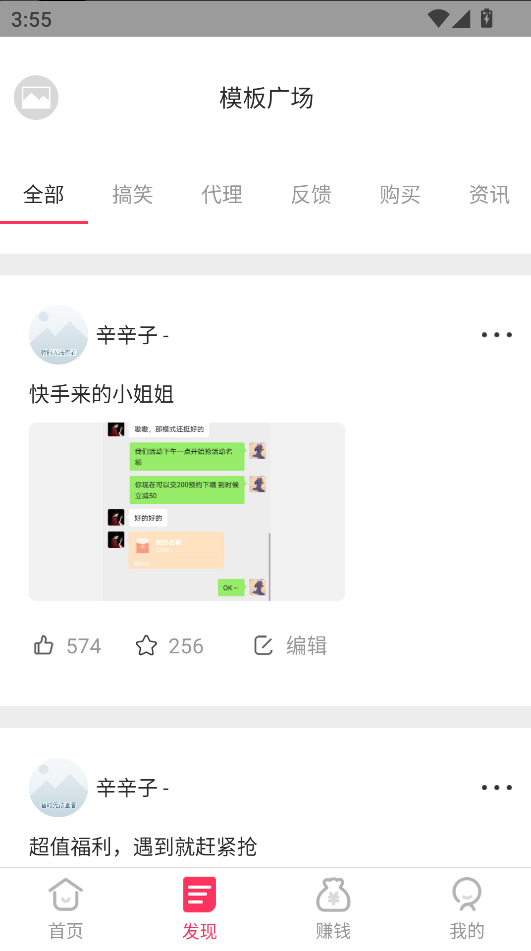Open the 反馈 tab
Screen dimensions: 531x951
point(311,195)
